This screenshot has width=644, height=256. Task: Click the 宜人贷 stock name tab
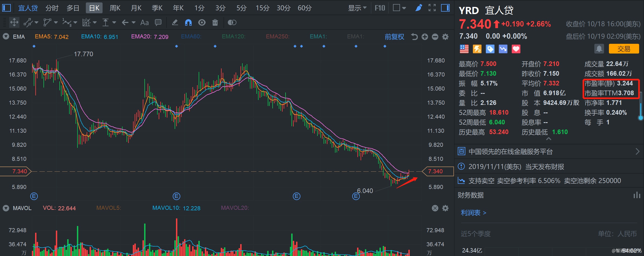click(x=28, y=8)
